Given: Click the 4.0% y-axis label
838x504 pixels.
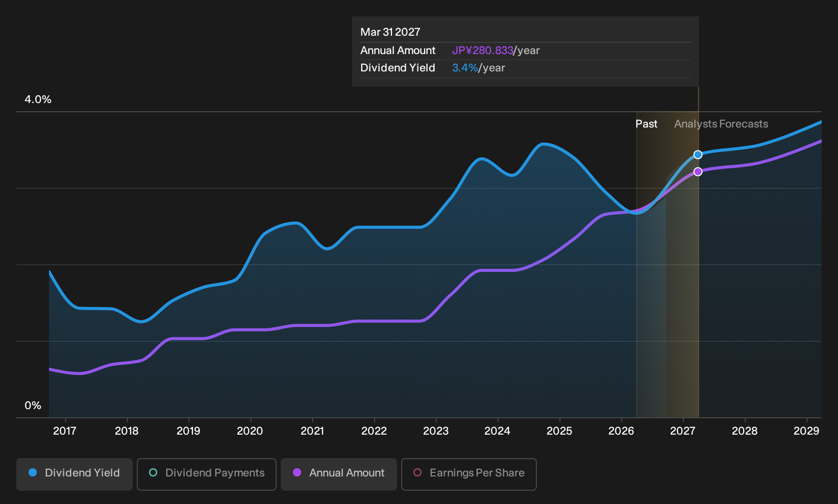Looking at the screenshot, I should (38, 99).
